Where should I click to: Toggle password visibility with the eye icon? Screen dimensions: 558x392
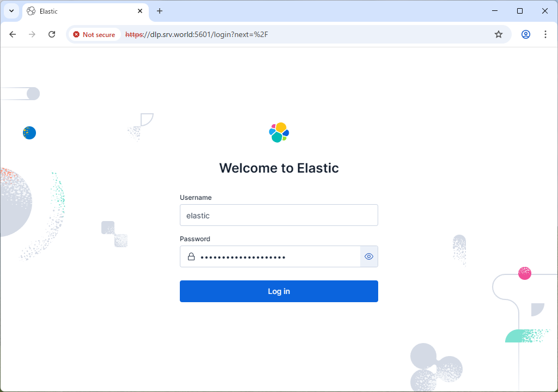[x=369, y=256]
